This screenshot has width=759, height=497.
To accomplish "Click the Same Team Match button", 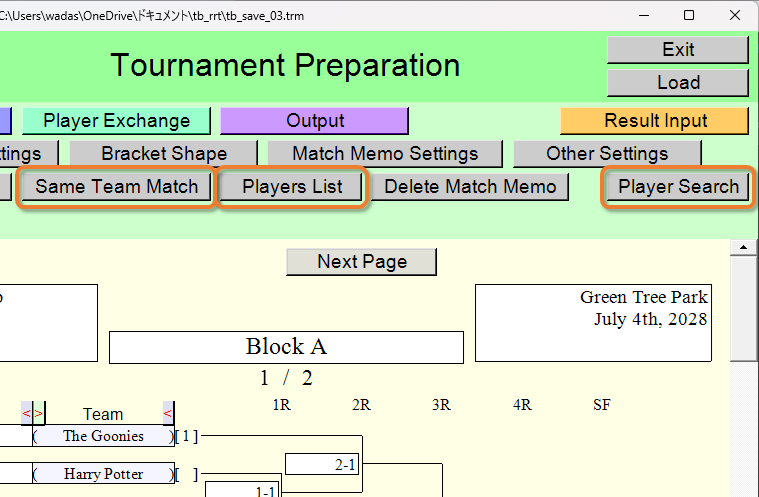I will [116, 187].
